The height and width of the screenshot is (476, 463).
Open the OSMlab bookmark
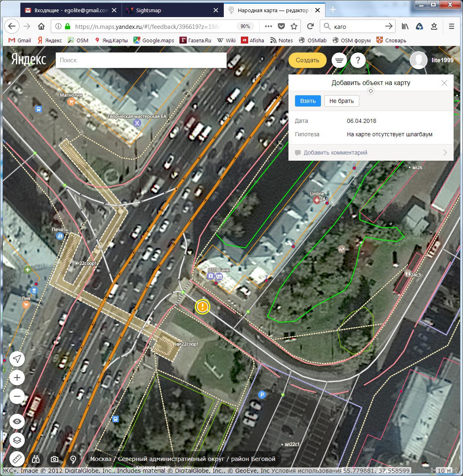[x=313, y=40]
